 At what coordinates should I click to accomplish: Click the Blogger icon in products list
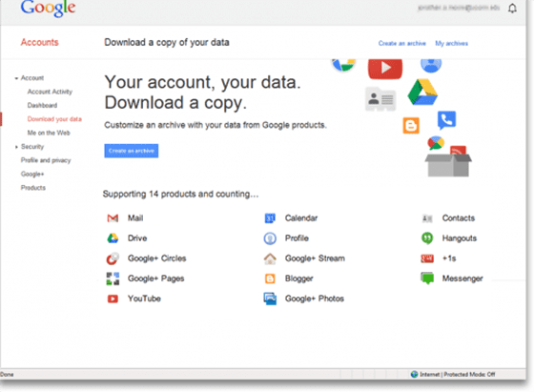click(x=270, y=279)
